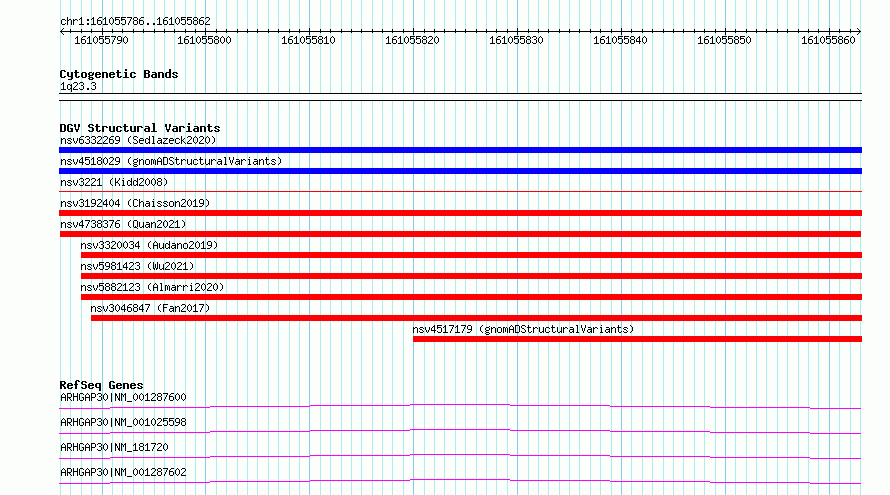
Task: Click ruler position 161055800
Action: [204, 40]
